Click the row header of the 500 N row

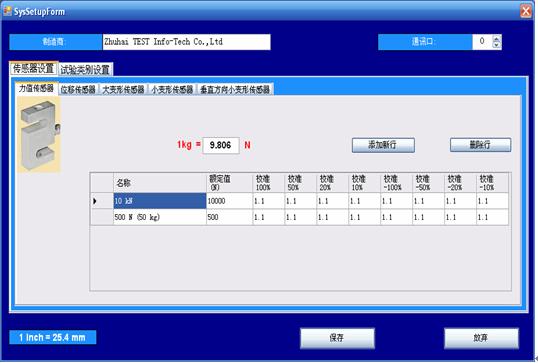tap(102, 217)
